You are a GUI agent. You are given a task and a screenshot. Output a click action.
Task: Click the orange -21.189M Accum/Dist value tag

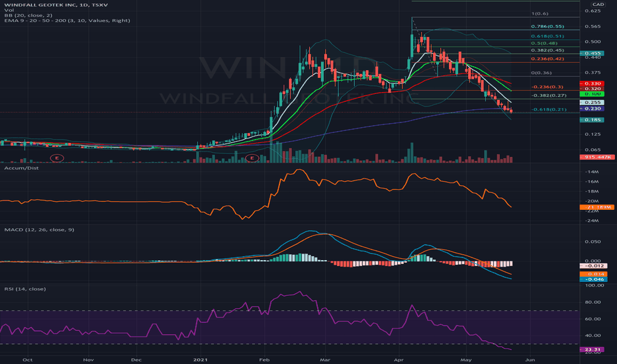(597, 207)
